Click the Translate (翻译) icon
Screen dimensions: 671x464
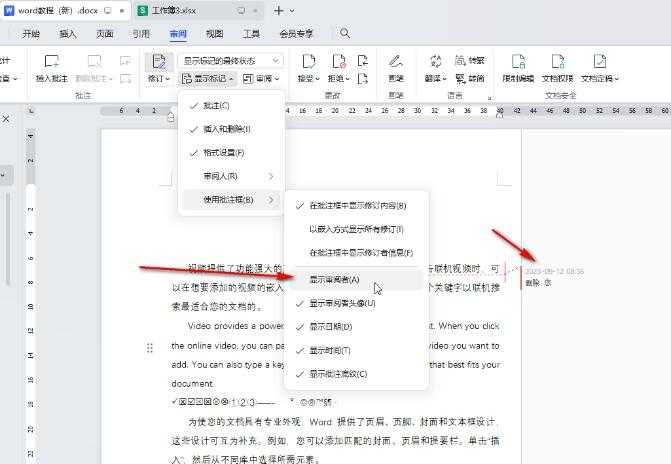[436, 61]
